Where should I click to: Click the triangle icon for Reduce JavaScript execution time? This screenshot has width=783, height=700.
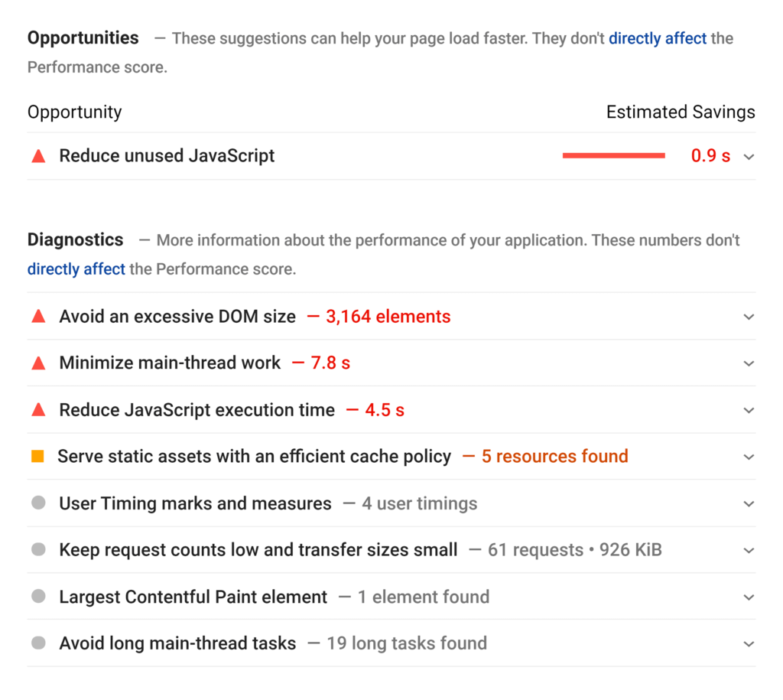pos(37,409)
